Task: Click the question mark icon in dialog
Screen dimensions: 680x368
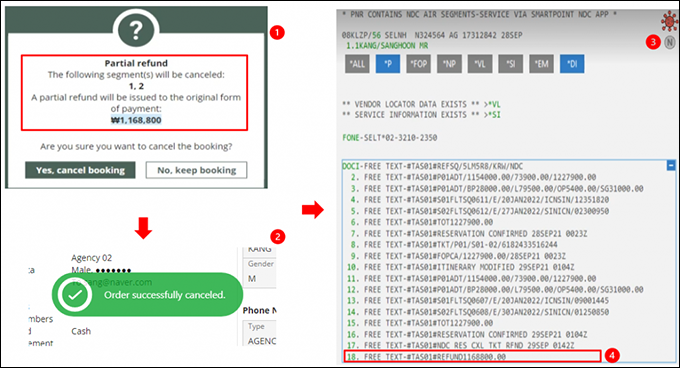Action: 136,30
